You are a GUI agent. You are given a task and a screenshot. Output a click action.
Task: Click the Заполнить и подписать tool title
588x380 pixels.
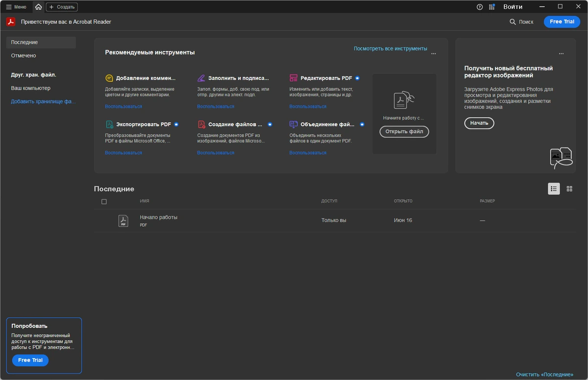pyautogui.click(x=239, y=78)
